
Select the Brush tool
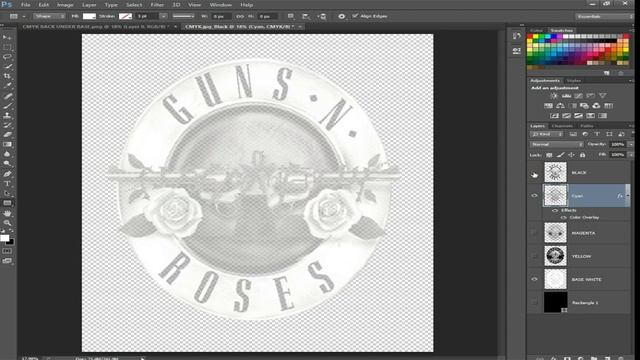[7, 106]
